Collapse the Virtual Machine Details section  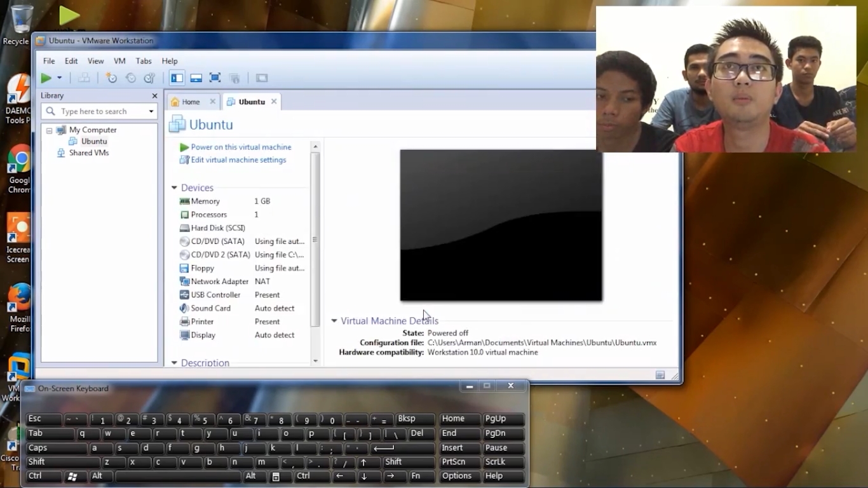(334, 321)
